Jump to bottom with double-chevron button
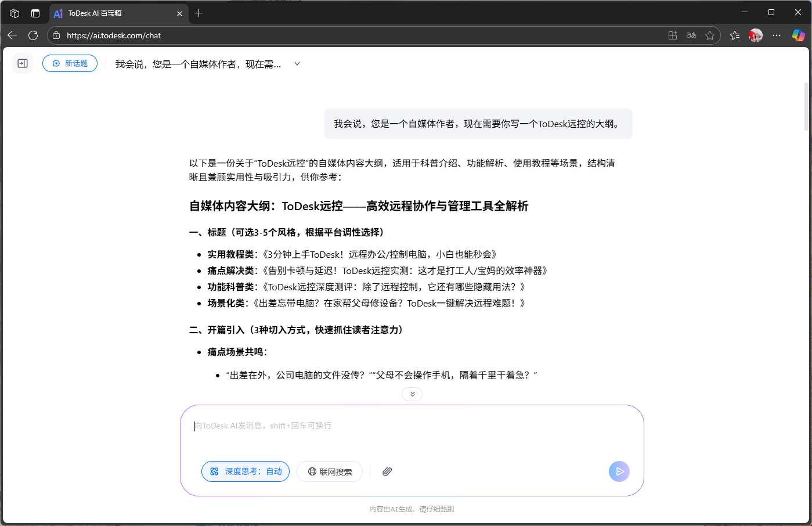 412,394
